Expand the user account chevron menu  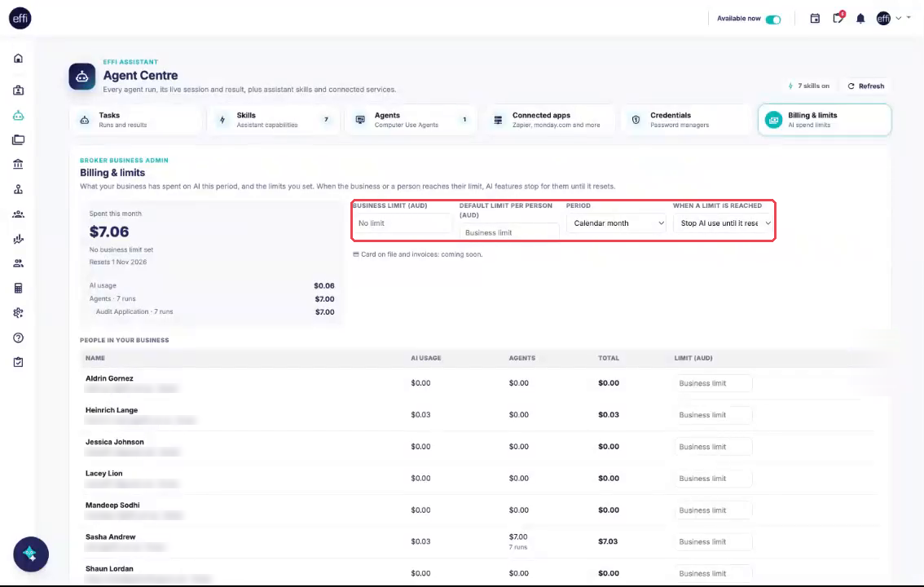[x=899, y=18]
